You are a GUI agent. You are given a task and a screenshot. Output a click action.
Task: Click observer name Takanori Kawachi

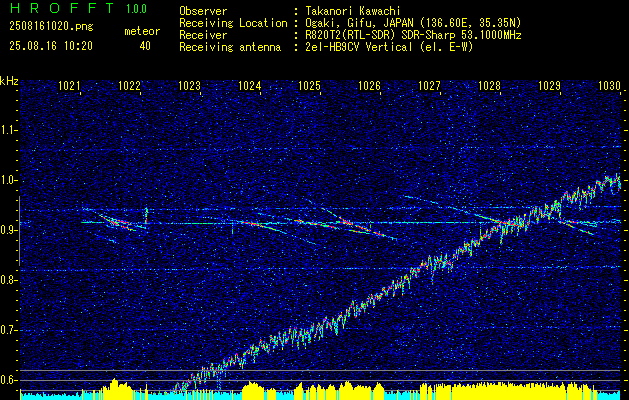tap(351, 11)
